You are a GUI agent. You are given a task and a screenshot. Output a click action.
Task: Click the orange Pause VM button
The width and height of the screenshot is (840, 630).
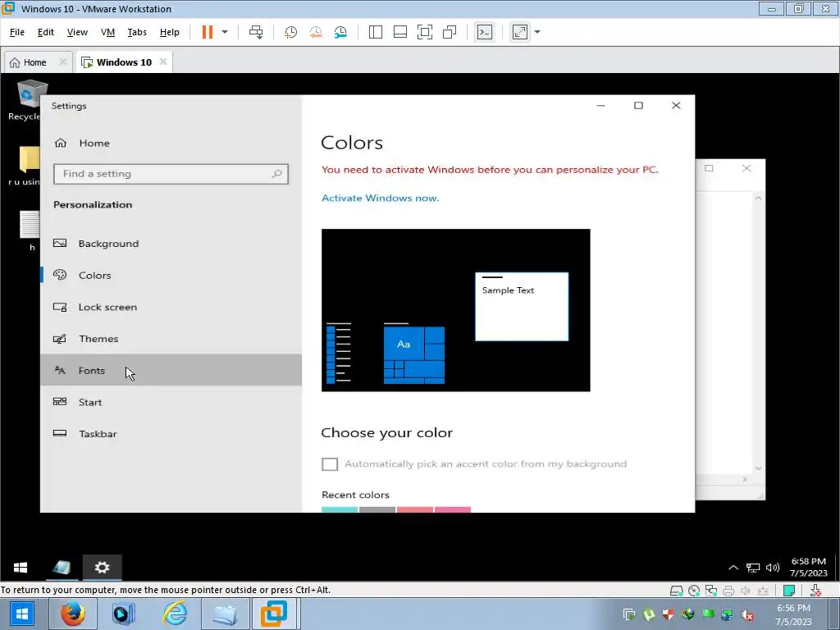click(x=208, y=32)
